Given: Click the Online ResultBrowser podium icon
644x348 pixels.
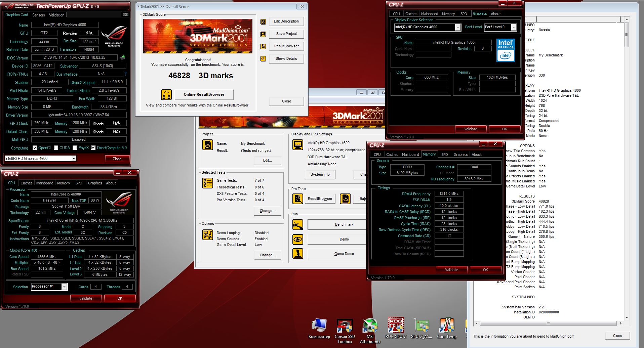Looking at the screenshot, I should click(166, 95).
